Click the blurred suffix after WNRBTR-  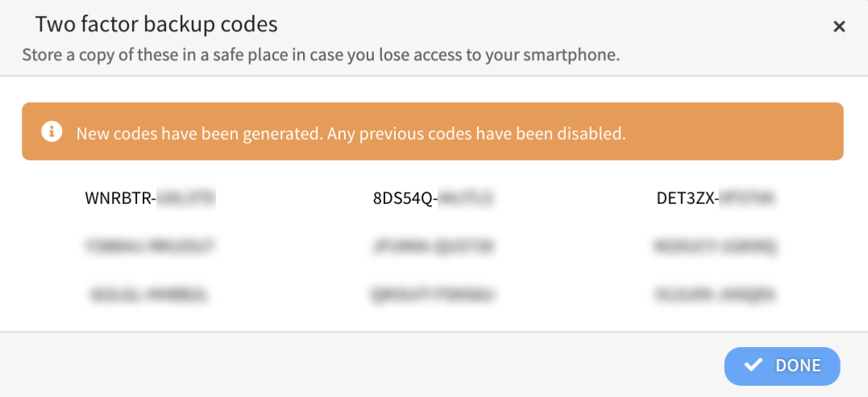point(186,198)
